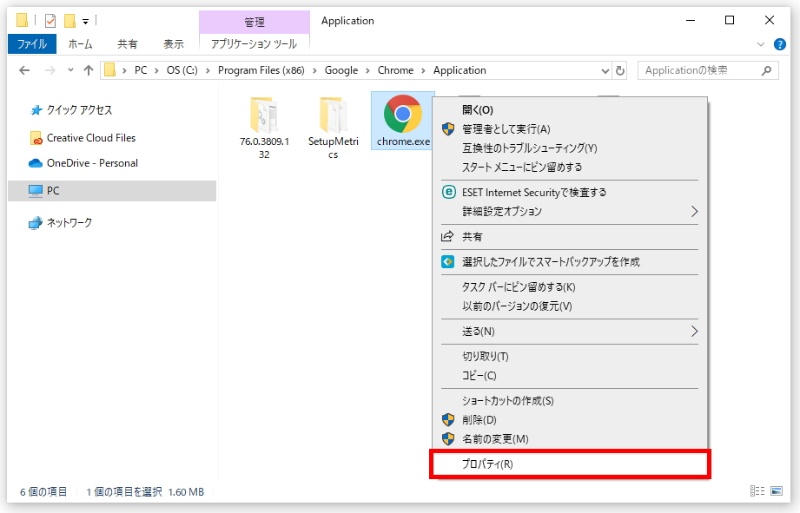Click the chrome.exe application icon

coord(401,117)
